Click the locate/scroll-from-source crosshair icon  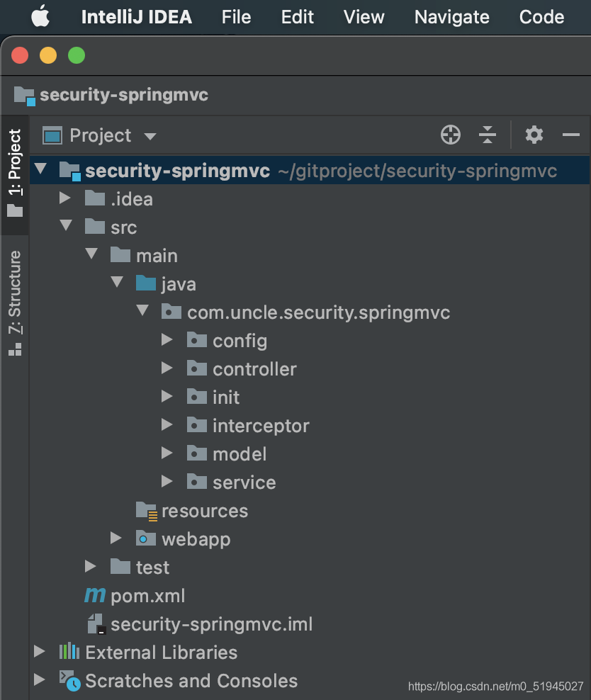[451, 135]
